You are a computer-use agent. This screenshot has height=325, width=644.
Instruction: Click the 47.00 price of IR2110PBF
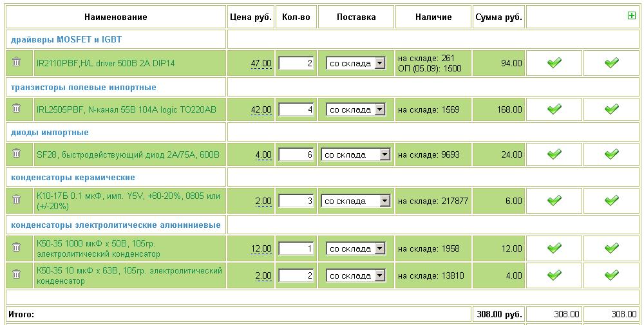pos(261,64)
